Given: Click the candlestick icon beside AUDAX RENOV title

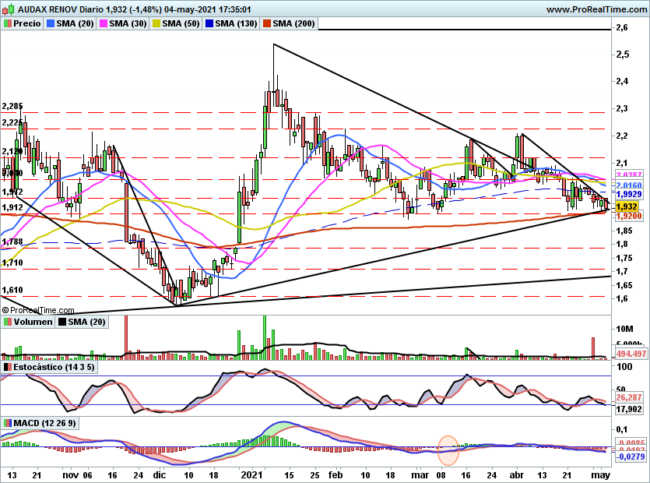Looking at the screenshot, I should pos(9,9).
